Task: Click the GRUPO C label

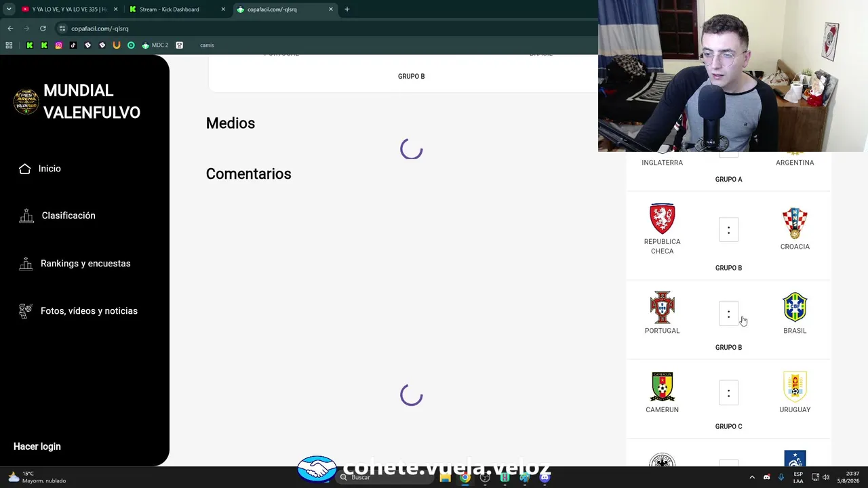Action: (x=729, y=427)
